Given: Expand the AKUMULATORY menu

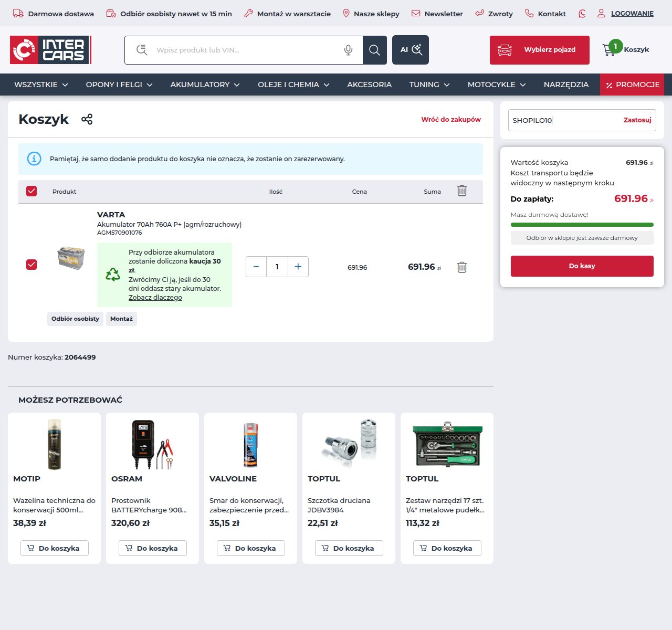Looking at the screenshot, I should coord(205,85).
